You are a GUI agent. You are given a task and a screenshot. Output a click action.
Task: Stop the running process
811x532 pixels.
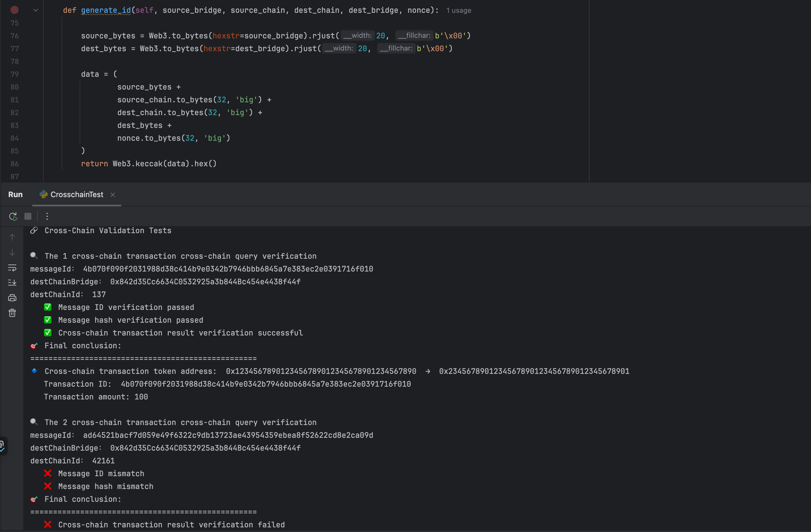point(28,216)
